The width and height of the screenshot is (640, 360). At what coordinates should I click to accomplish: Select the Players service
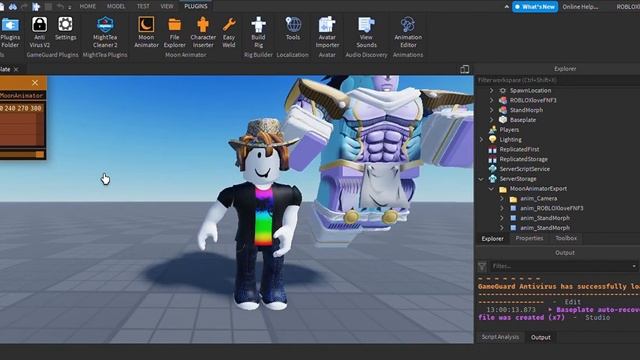coord(509,130)
